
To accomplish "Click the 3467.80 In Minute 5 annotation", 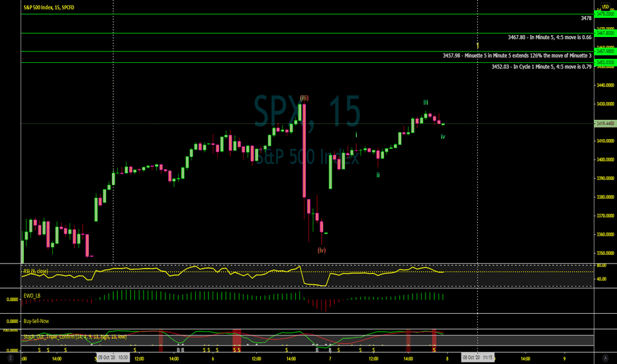I will coord(549,37).
